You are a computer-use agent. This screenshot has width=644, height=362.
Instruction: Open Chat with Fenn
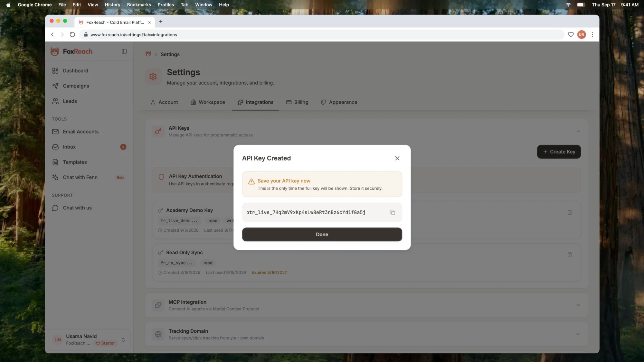click(89, 178)
